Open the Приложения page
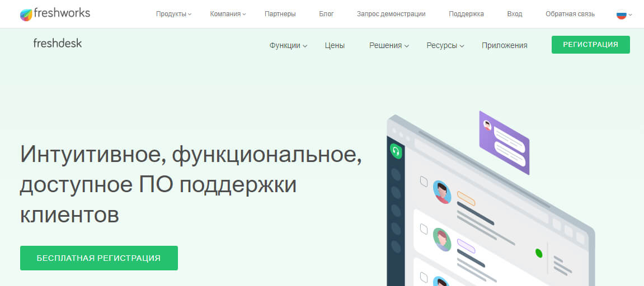Screen dimensions: 644x286 pyautogui.click(x=504, y=46)
